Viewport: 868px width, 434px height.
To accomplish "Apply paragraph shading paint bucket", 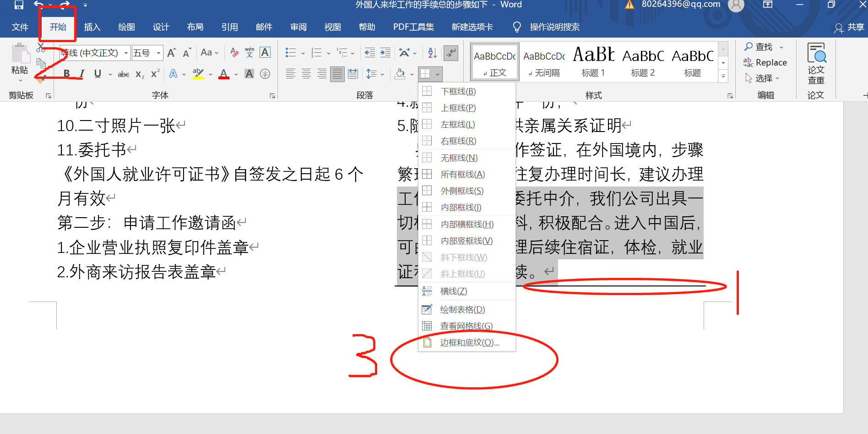I will coord(400,73).
